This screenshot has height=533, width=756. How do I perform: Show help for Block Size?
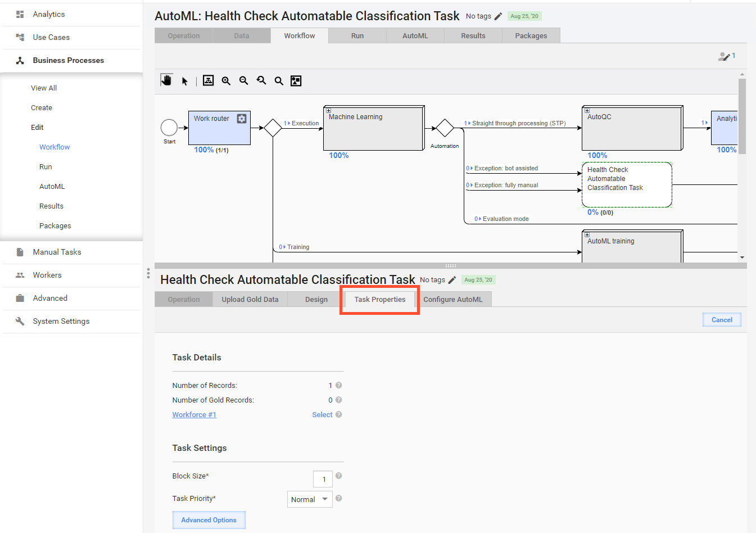click(339, 476)
